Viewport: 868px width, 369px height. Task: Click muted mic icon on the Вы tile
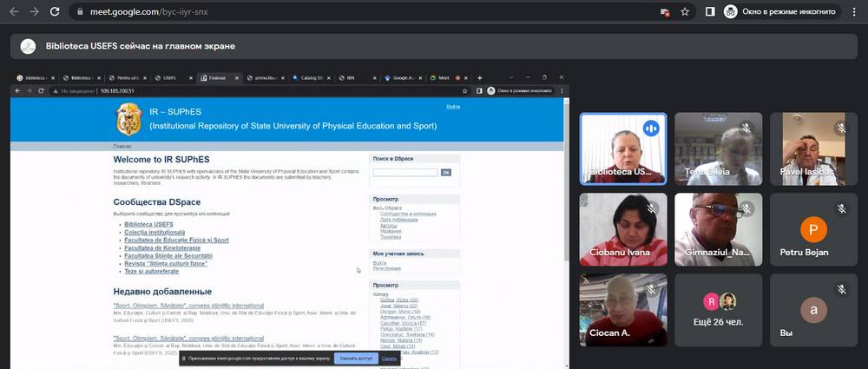pyautogui.click(x=841, y=289)
